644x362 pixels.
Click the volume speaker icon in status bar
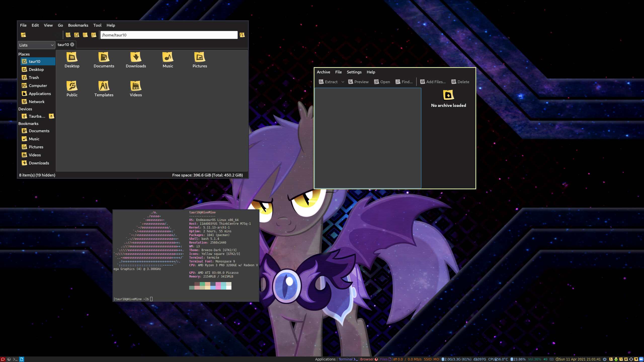point(545,359)
